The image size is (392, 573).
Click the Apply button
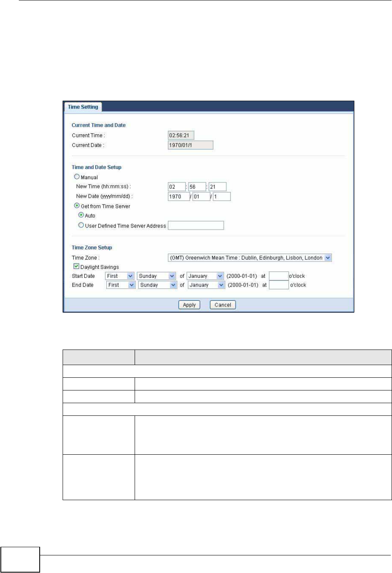click(x=189, y=305)
